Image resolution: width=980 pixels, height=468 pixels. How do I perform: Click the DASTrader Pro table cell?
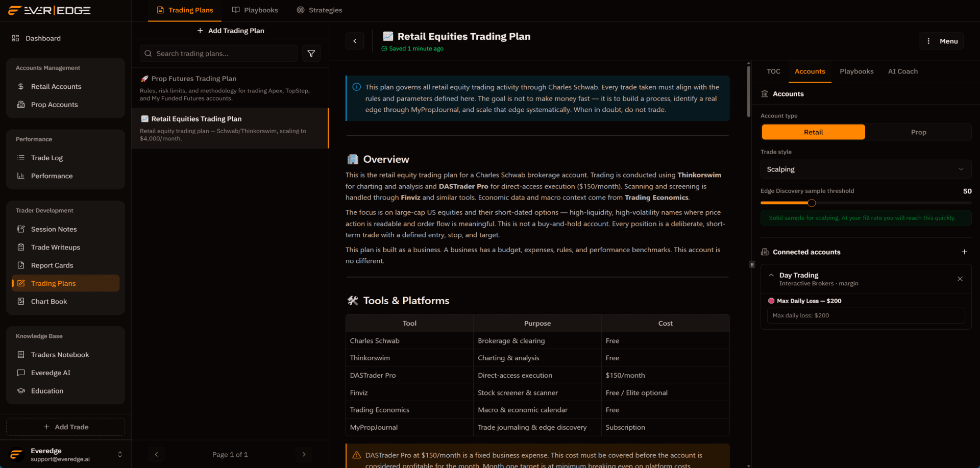(409, 375)
